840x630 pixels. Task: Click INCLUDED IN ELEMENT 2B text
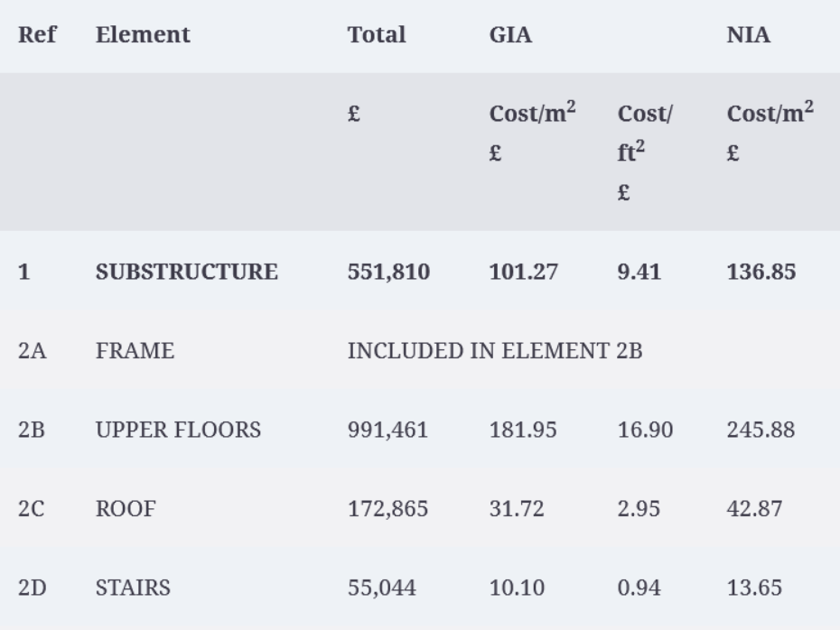coord(495,351)
